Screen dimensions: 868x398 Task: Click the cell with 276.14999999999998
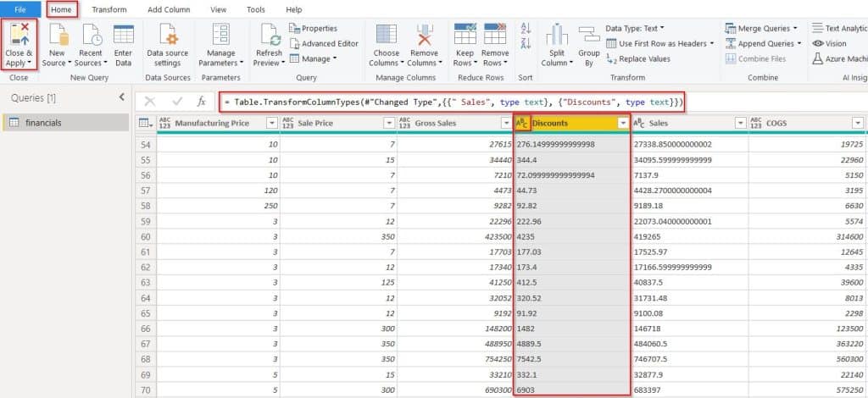click(x=572, y=144)
